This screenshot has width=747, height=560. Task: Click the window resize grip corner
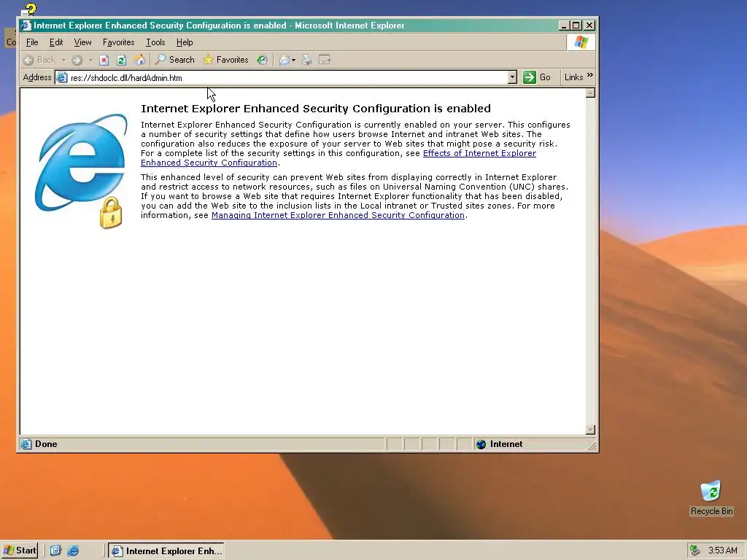click(x=592, y=446)
